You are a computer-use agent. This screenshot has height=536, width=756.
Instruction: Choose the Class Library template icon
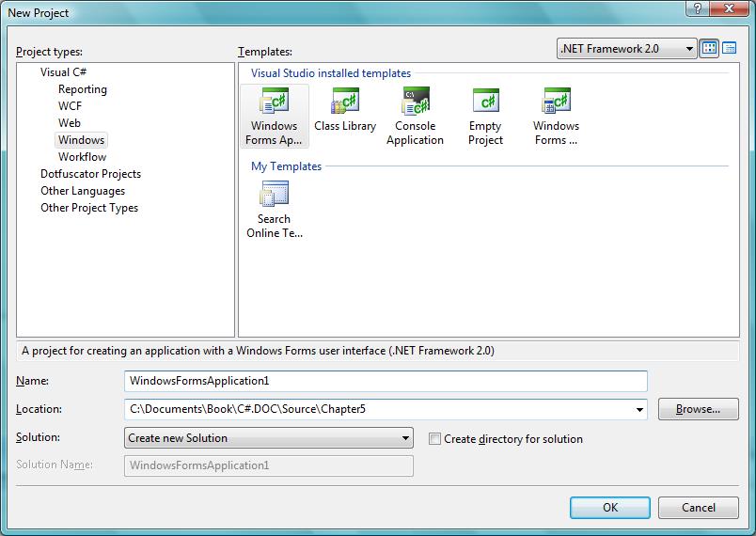click(344, 102)
